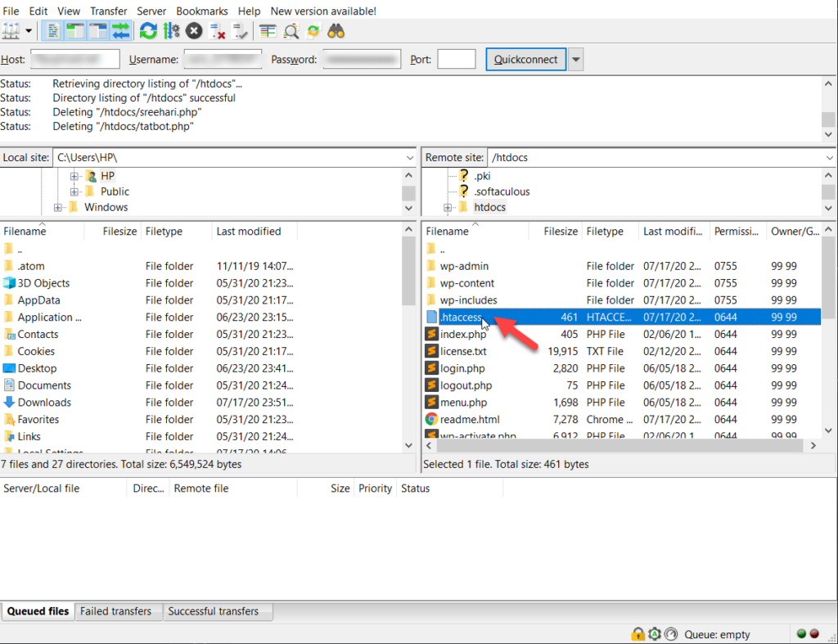Search for files with the binoculars icon

pyautogui.click(x=336, y=32)
